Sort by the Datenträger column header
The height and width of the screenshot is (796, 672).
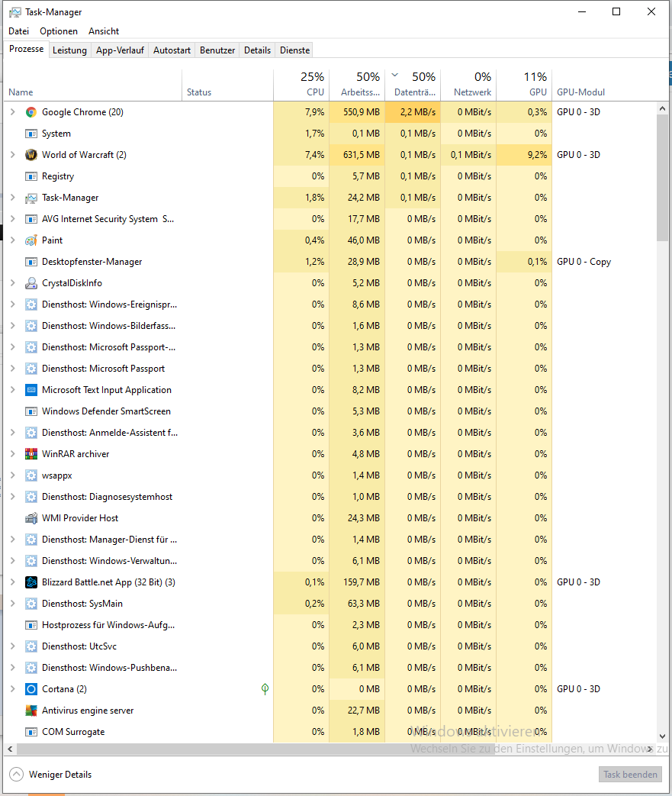pyautogui.click(x=413, y=85)
